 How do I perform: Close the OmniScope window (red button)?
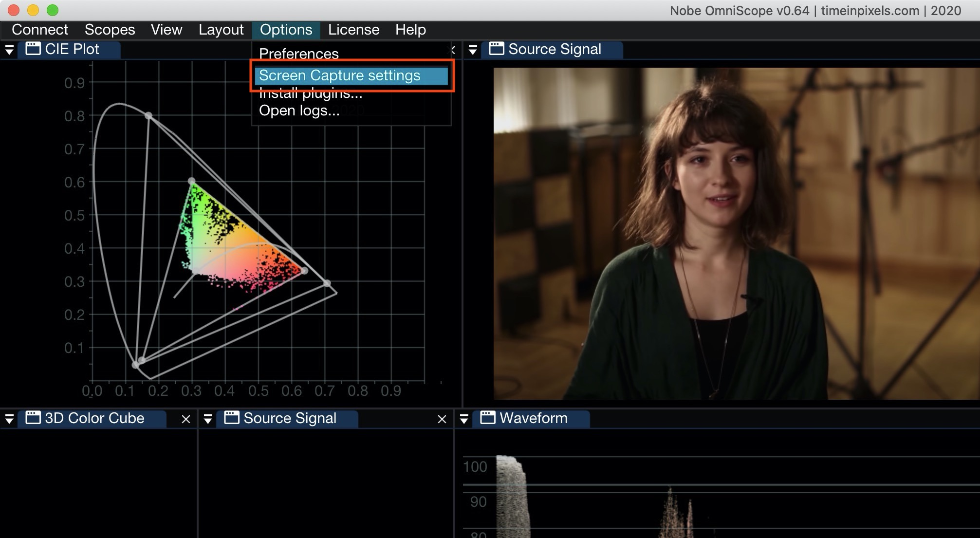click(x=14, y=10)
